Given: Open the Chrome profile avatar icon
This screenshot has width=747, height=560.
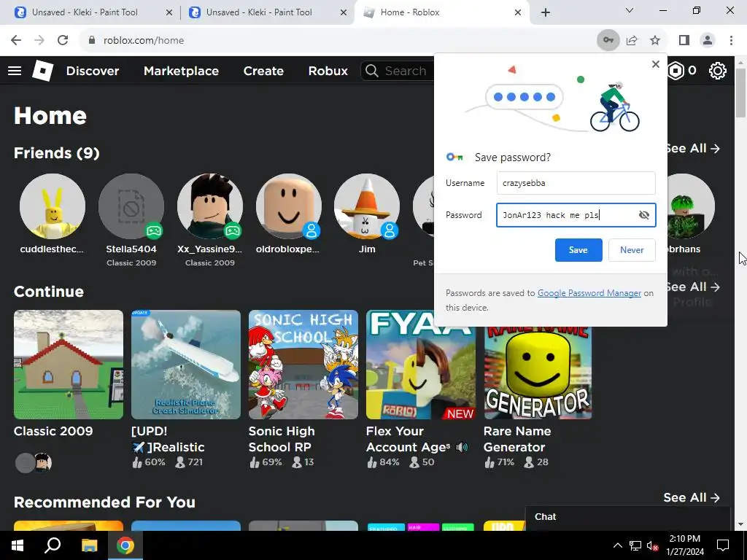Looking at the screenshot, I should pos(708,41).
